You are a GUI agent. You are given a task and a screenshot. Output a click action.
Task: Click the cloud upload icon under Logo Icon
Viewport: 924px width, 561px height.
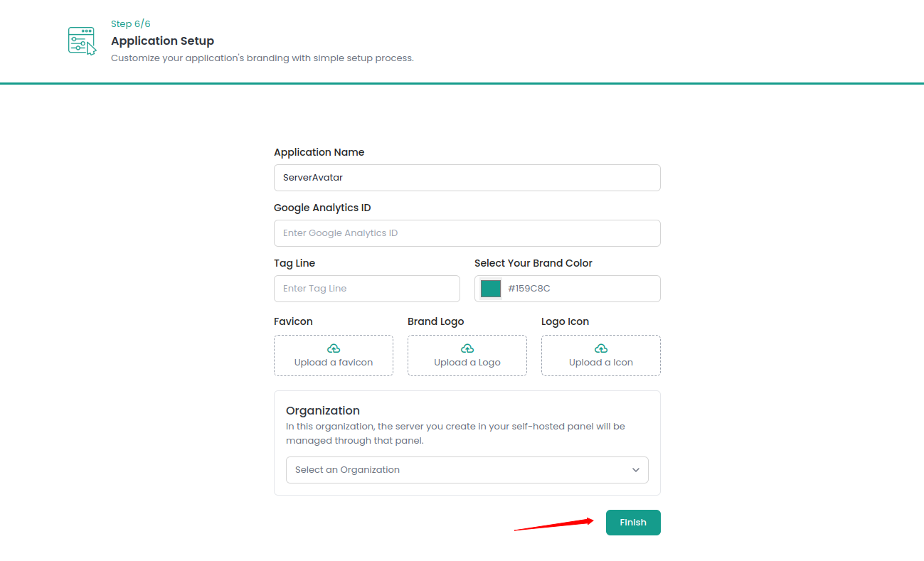601,348
